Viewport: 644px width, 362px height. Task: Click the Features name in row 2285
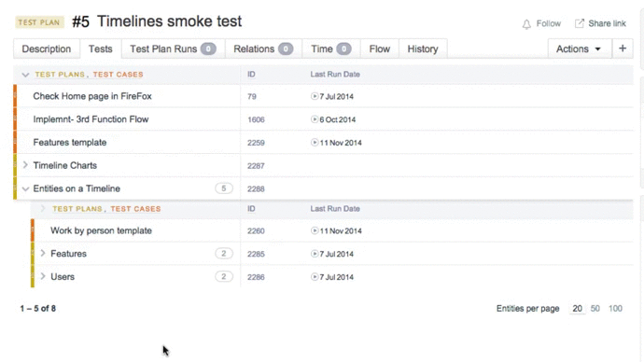(68, 253)
